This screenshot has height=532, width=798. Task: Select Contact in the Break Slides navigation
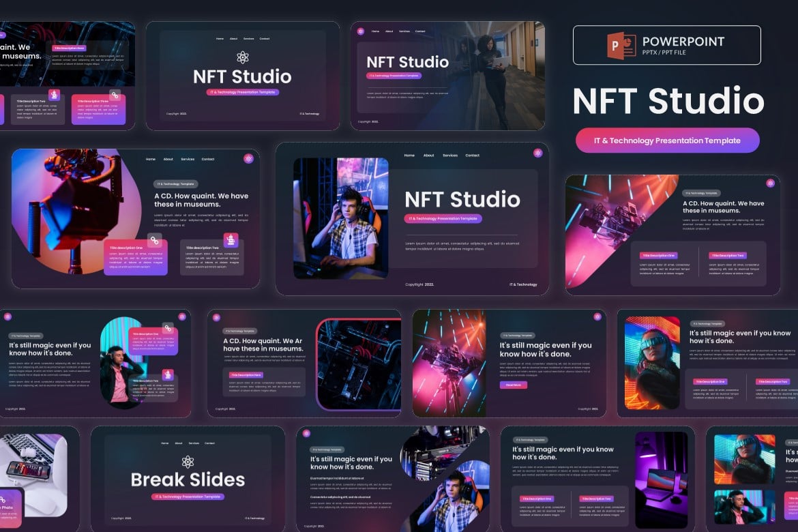(210, 443)
